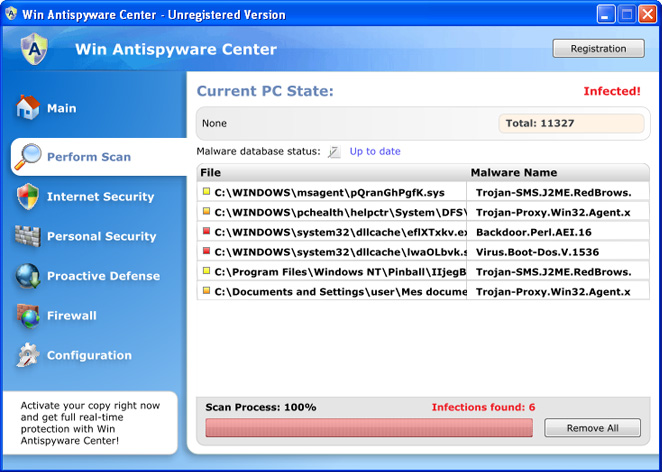Viewport: 662px width, 472px height.
Task: Open the Firewall globe-and-wall icon
Action: [28, 315]
